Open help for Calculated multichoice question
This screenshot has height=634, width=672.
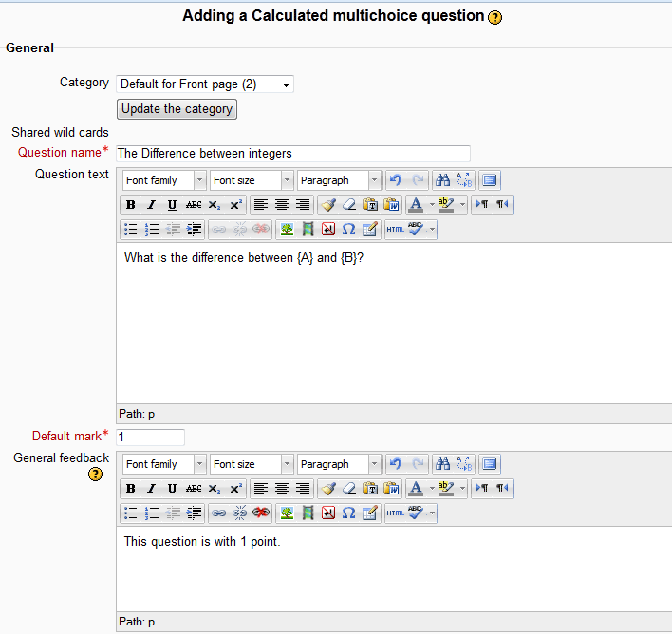(495, 17)
